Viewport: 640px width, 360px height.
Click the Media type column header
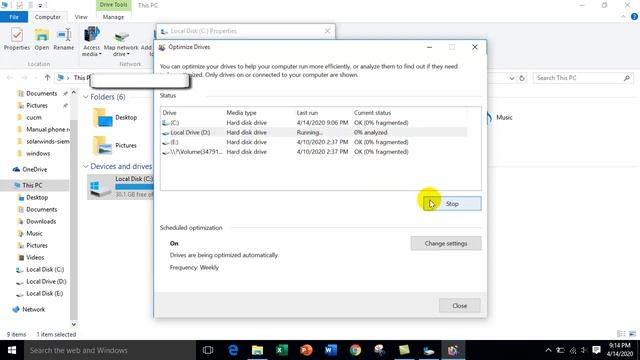[241, 113]
